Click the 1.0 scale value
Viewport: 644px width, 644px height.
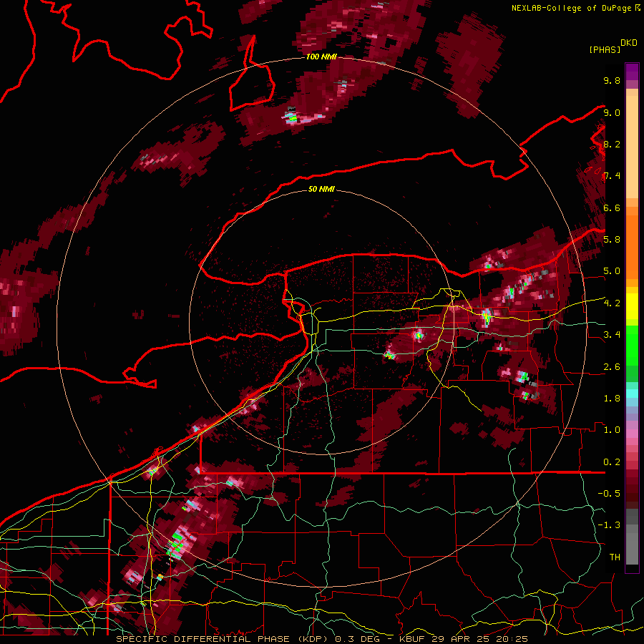point(612,430)
